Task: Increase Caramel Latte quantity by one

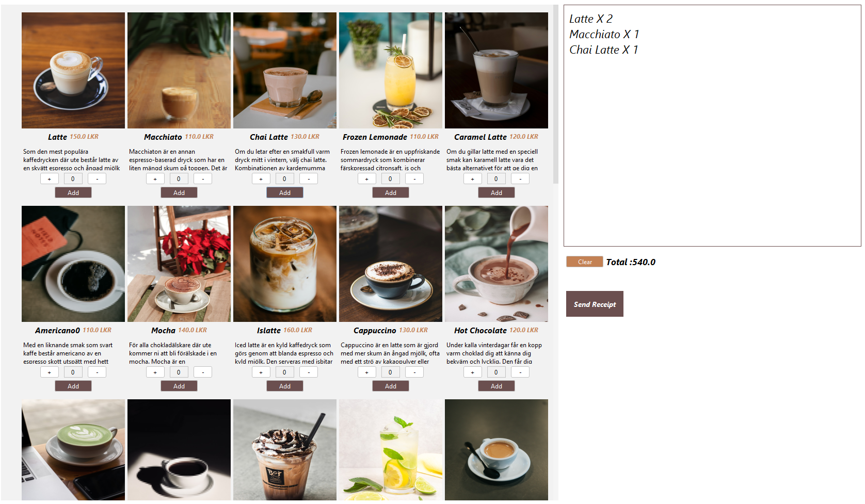Action: pyautogui.click(x=473, y=179)
